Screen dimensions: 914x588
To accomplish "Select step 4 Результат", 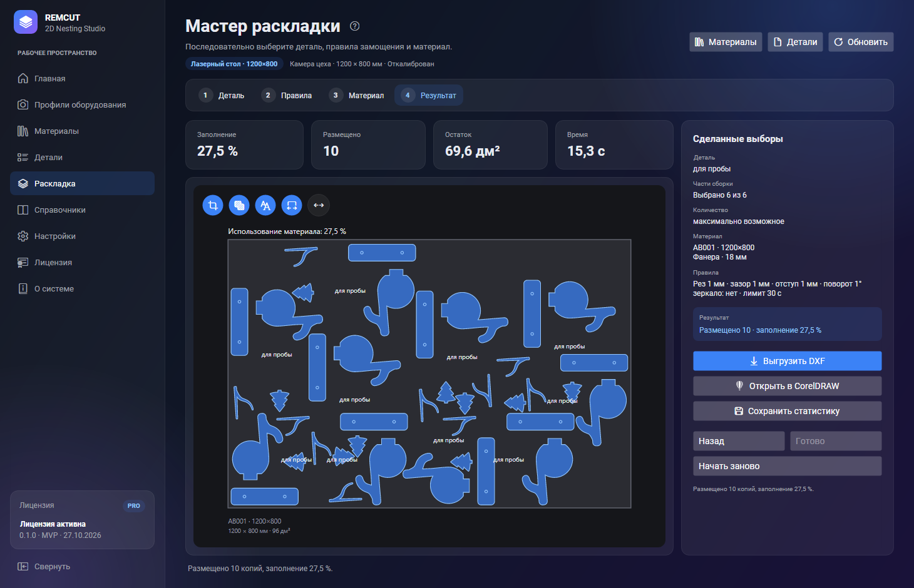I will pos(429,96).
